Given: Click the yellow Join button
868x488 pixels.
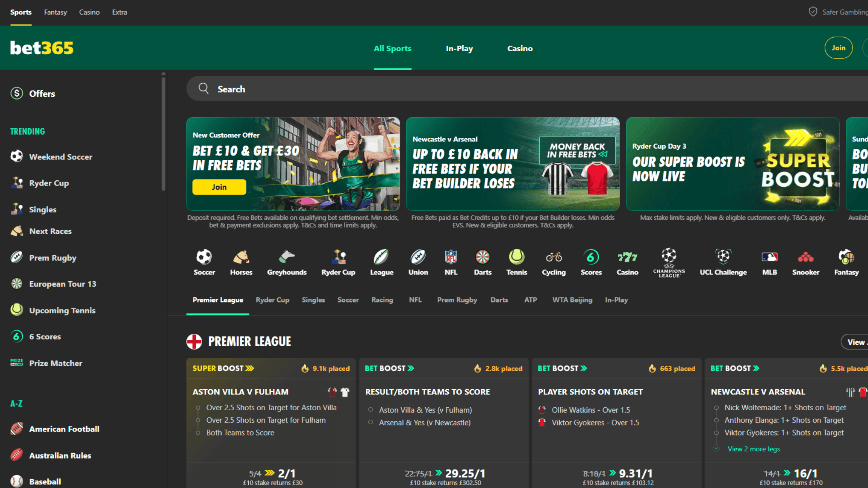Looking at the screenshot, I should tap(219, 187).
